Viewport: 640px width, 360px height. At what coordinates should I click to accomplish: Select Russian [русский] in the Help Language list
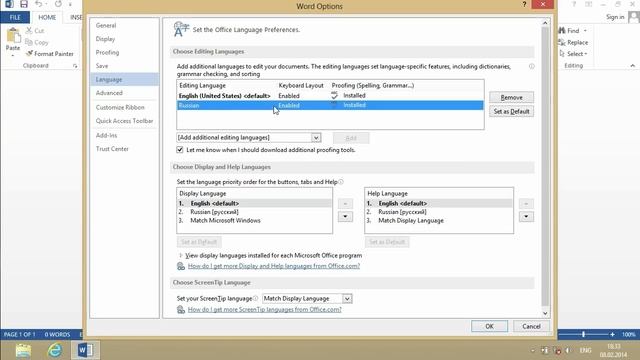(439, 212)
